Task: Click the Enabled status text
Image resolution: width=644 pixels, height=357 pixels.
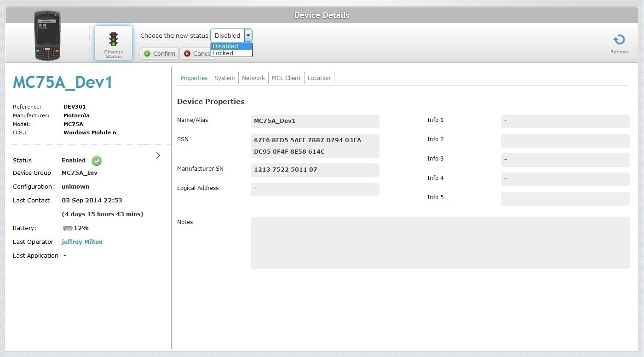Action: tap(74, 161)
